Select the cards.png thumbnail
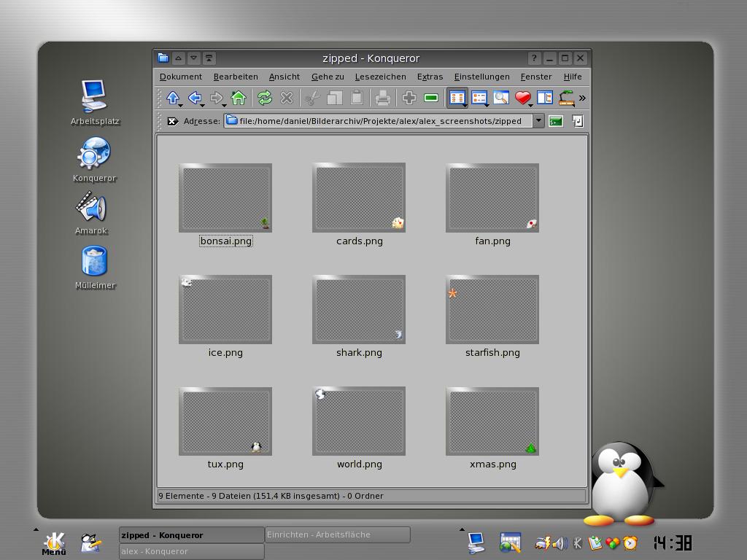The image size is (747, 560). coord(359,198)
